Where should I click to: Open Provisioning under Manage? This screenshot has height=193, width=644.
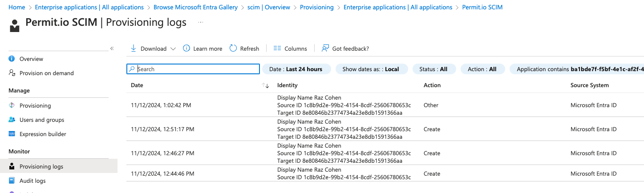click(x=35, y=106)
